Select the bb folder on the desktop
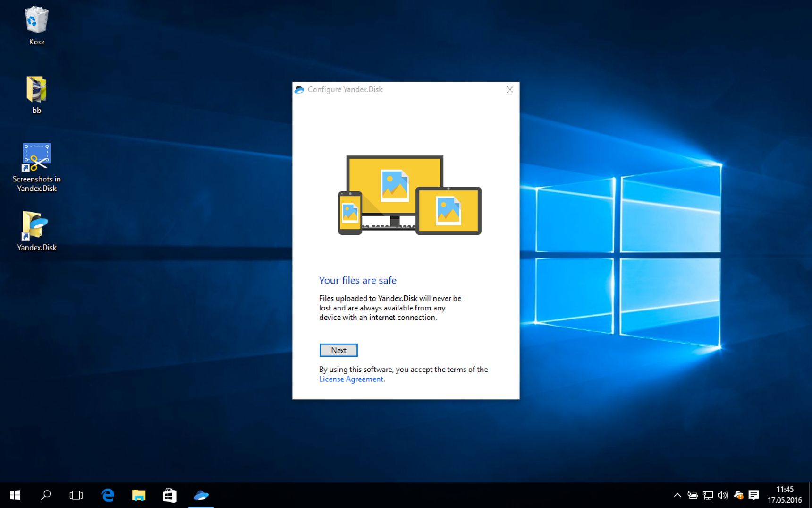Image resolution: width=812 pixels, height=508 pixels. pos(37,95)
